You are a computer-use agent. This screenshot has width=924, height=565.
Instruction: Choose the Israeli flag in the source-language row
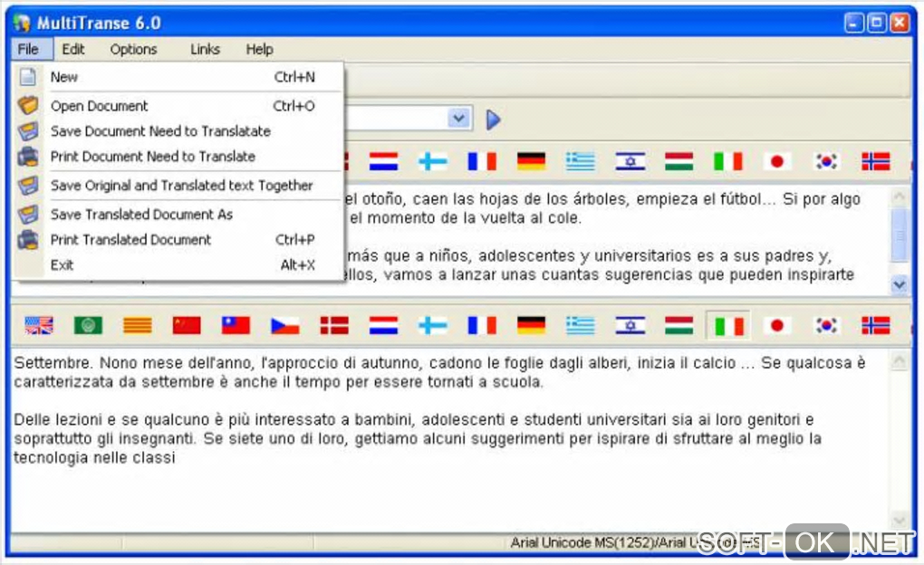pos(630,161)
